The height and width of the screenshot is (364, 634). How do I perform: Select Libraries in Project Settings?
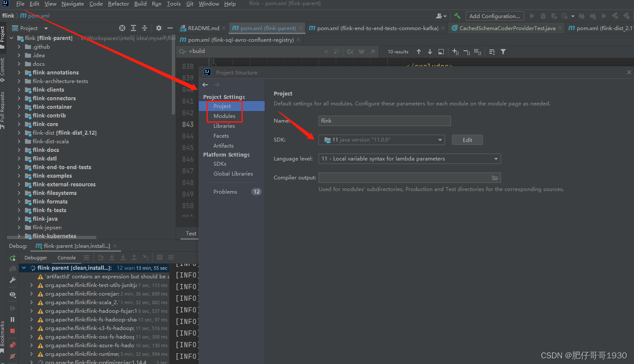224,126
